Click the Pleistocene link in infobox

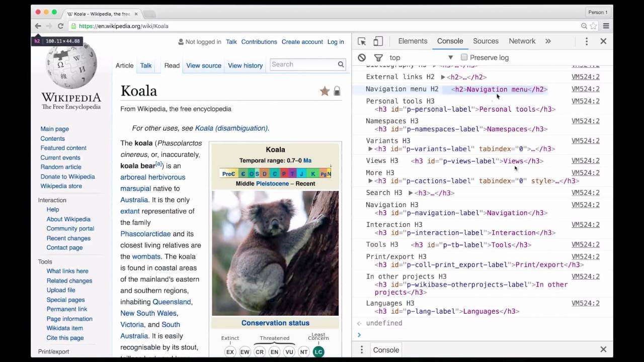coord(272,184)
